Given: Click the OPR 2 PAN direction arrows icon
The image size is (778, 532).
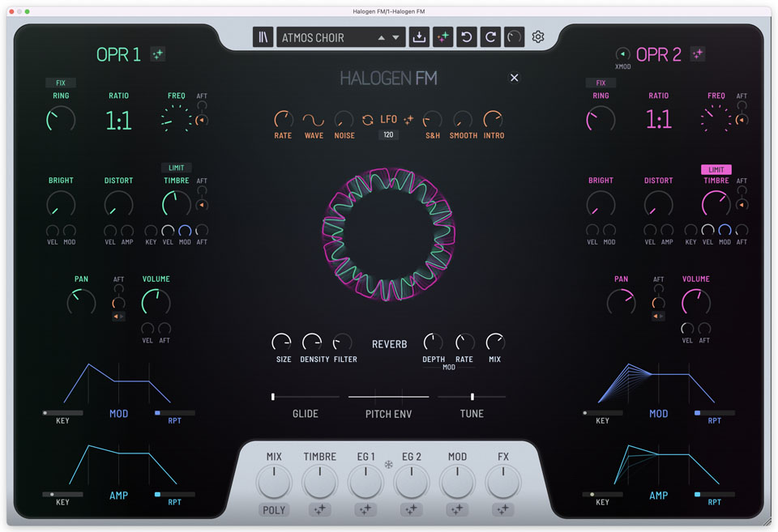Looking at the screenshot, I should (658, 317).
